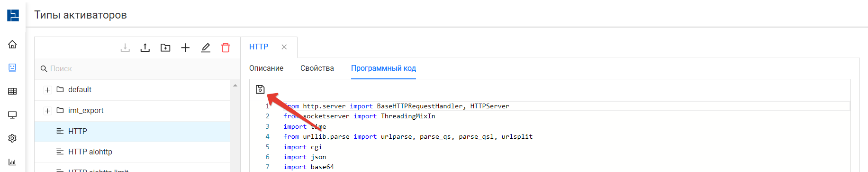This screenshot has height=172, width=868.
Task: Switch to the Свойства tab
Action: pyautogui.click(x=317, y=68)
